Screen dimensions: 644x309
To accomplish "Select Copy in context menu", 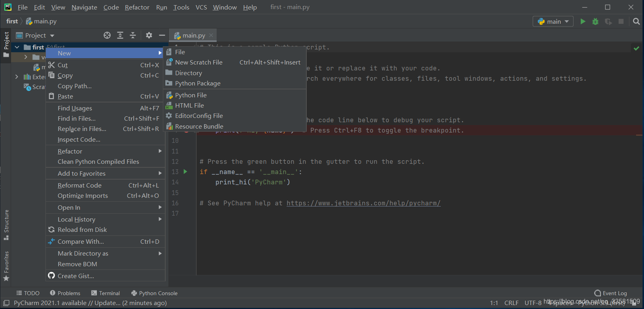I will pyautogui.click(x=105, y=75).
